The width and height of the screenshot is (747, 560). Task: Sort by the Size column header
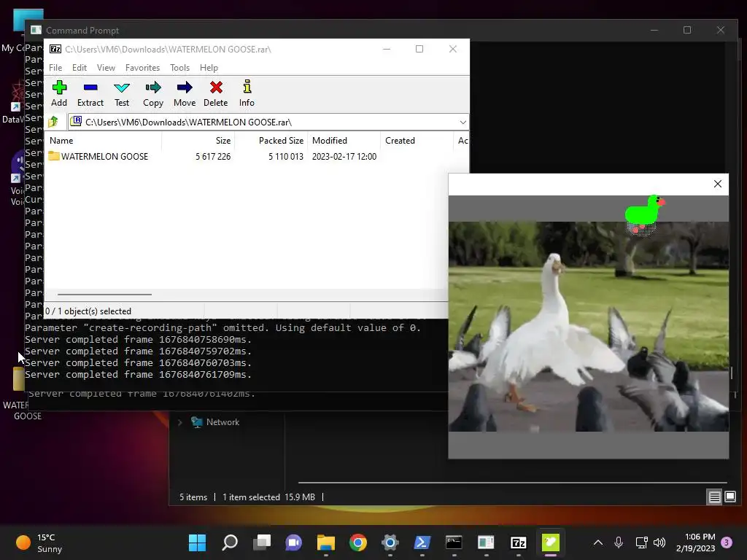point(198,141)
